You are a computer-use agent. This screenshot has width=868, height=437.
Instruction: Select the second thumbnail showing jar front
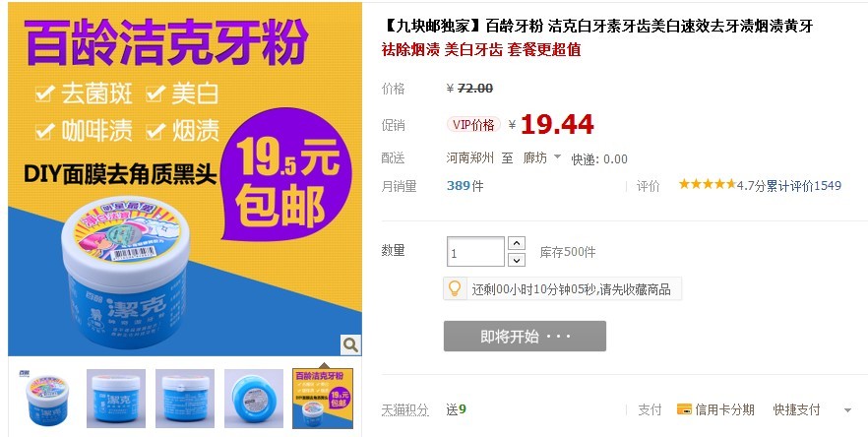pyautogui.click(x=116, y=399)
